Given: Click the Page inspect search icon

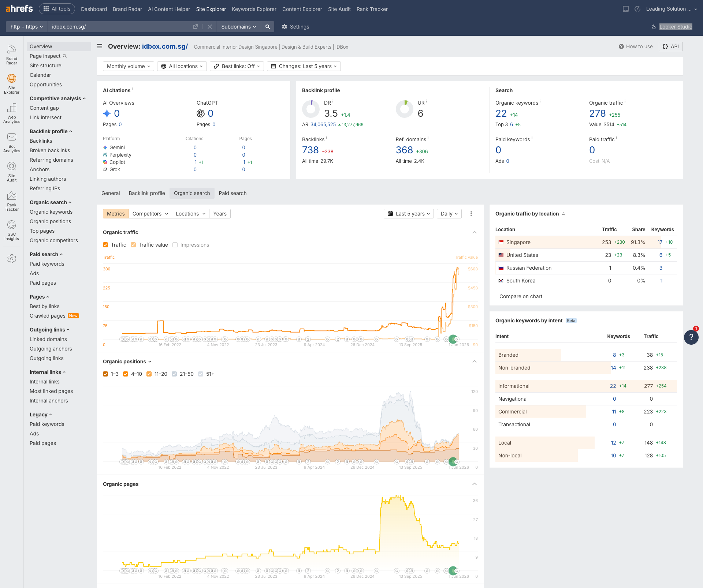Looking at the screenshot, I should click(65, 56).
